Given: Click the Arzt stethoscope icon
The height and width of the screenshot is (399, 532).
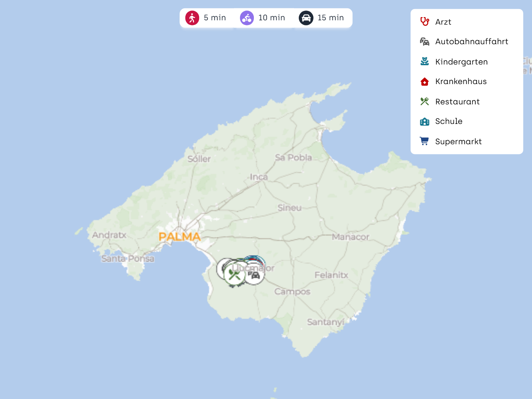Looking at the screenshot, I should click(x=424, y=22).
